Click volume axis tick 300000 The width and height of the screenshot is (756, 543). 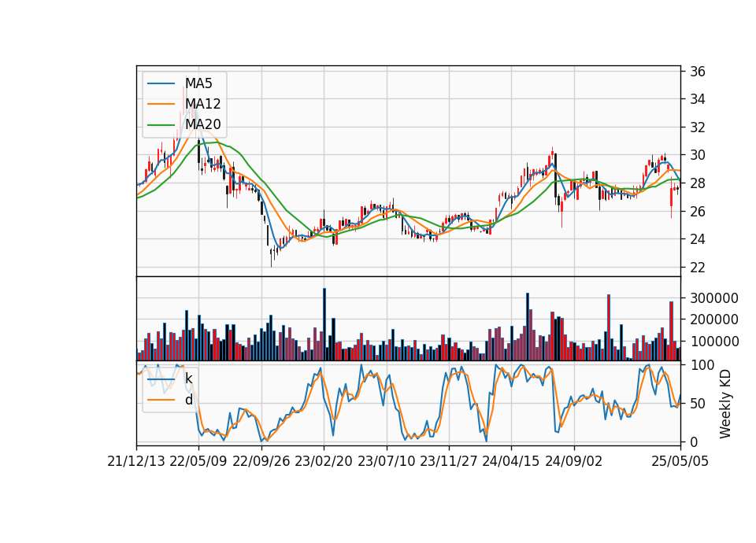[714, 298]
